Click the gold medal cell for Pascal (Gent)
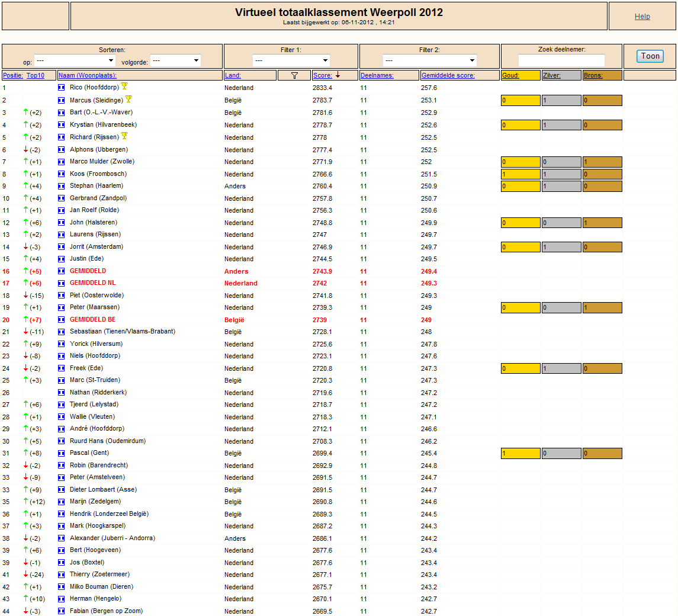678x616 pixels. pyautogui.click(x=520, y=453)
